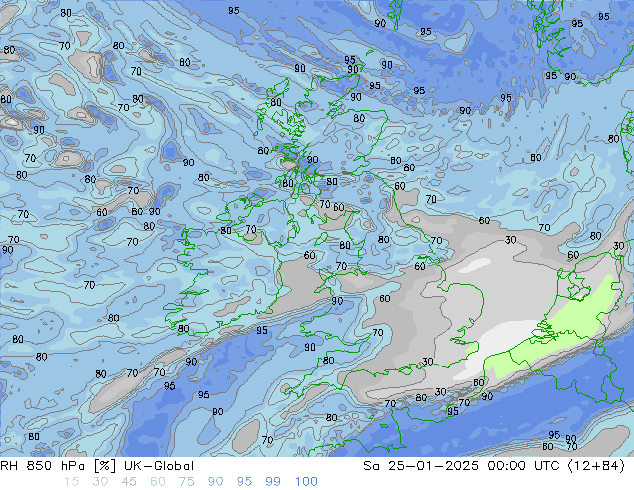Image resolution: width=634 pixels, height=490 pixels.
Task: Select legend value 15 in color scale
Action: click(x=71, y=482)
